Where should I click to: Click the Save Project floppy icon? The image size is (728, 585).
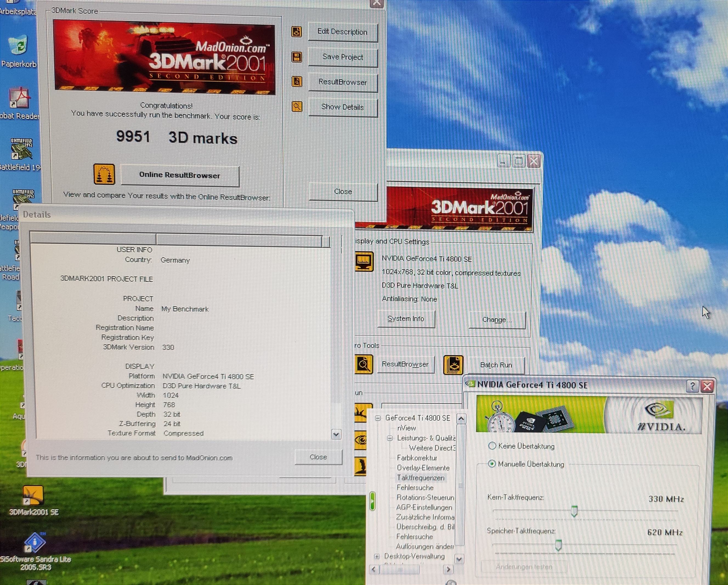click(296, 57)
